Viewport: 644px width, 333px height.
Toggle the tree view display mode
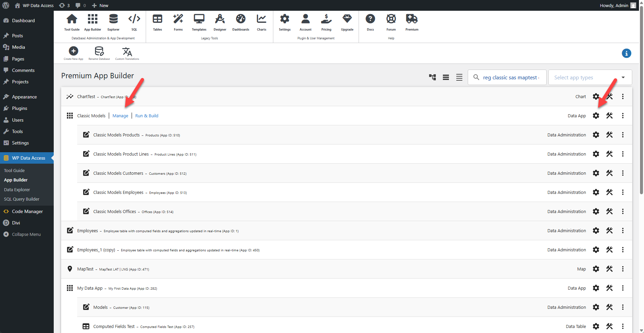point(432,77)
